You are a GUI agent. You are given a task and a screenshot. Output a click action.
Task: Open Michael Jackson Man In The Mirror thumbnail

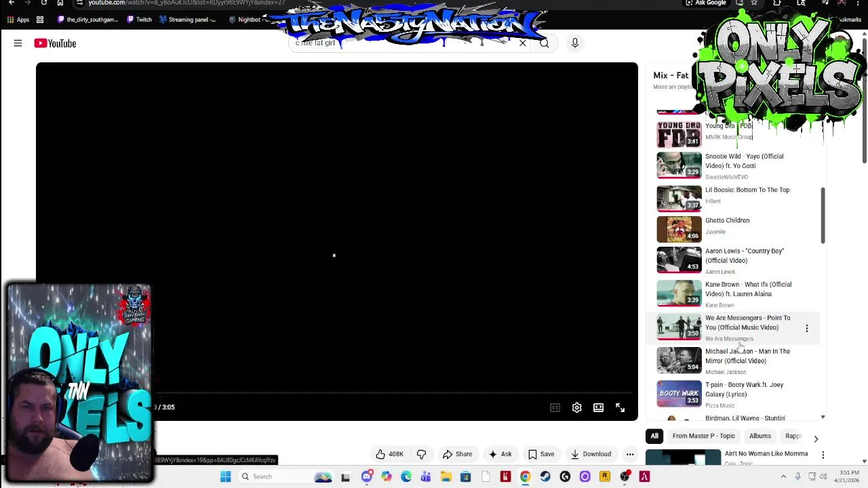[x=679, y=360]
